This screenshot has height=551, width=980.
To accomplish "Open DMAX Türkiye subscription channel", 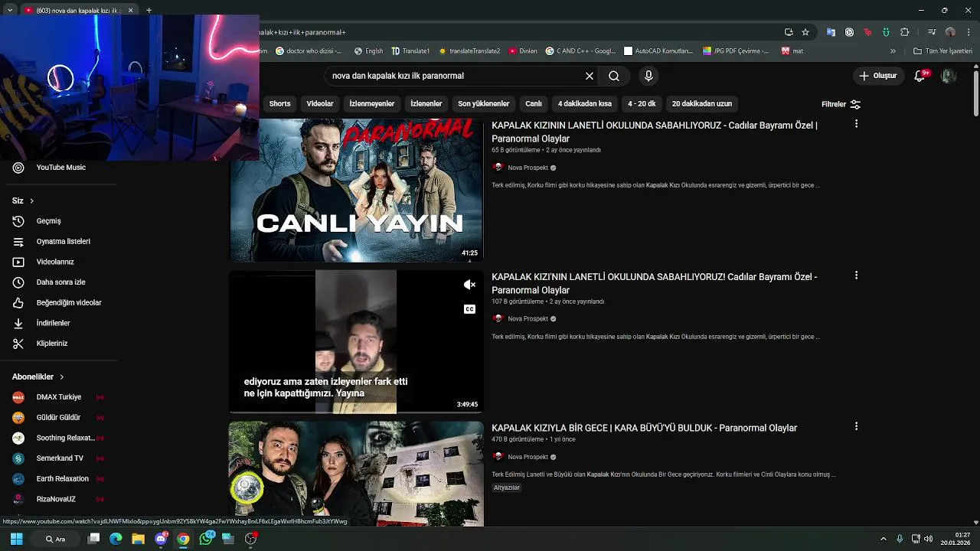I will 60,397.
